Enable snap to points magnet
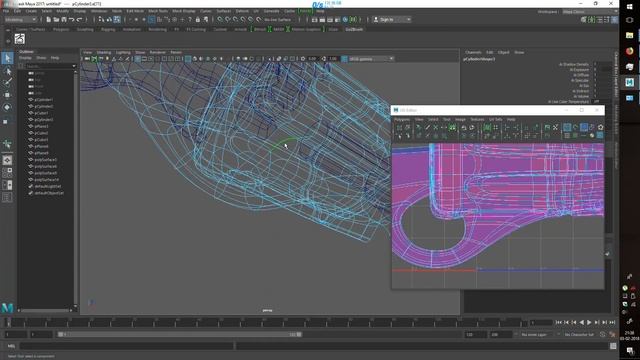Screen dimensions: 640x360 click(236, 19)
